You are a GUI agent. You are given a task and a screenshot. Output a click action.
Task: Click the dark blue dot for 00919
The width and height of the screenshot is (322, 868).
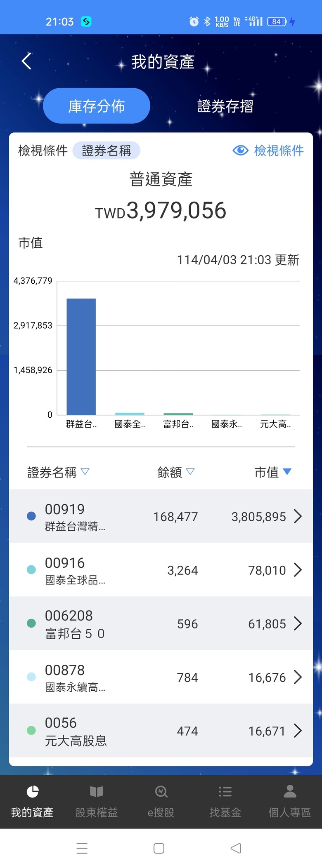click(31, 516)
